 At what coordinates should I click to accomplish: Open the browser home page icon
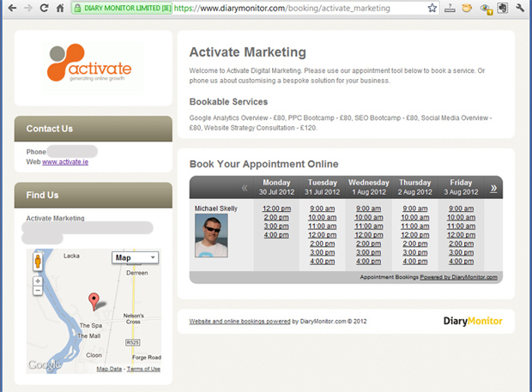pyautogui.click(x=60, y=8)
